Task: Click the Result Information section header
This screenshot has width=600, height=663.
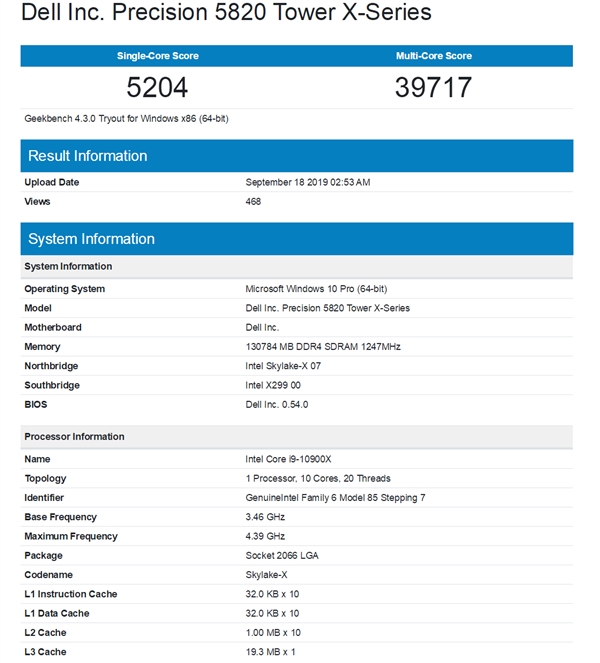Action: (88, 156)
